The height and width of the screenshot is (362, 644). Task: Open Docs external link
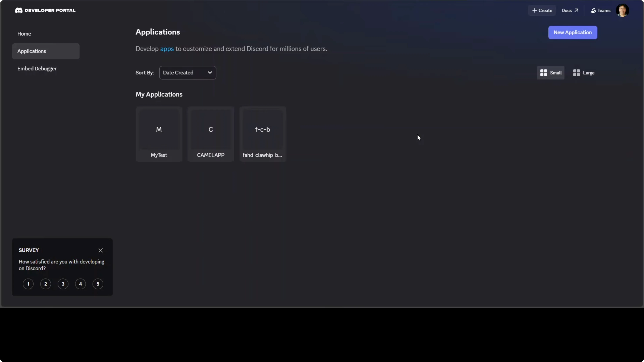click(570, 10)
